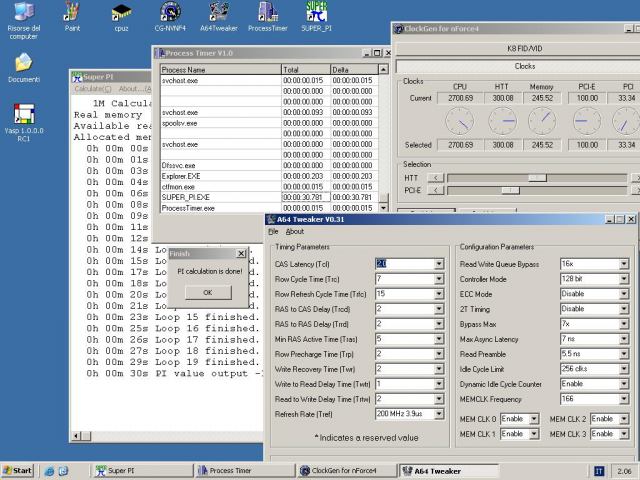Open the A64Tweaker desktop shortcut
This screenshot has width=640, height=480.
(x=219, y=17)
